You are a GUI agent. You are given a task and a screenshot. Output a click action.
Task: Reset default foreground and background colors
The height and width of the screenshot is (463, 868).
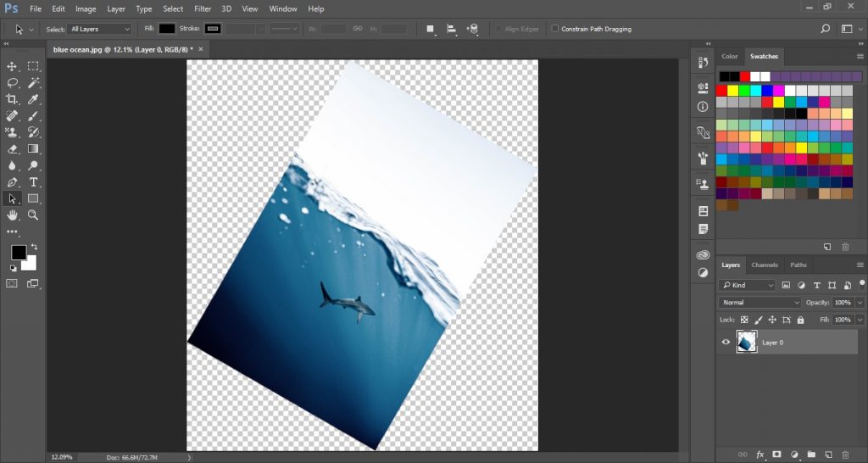tap(13, 268)
